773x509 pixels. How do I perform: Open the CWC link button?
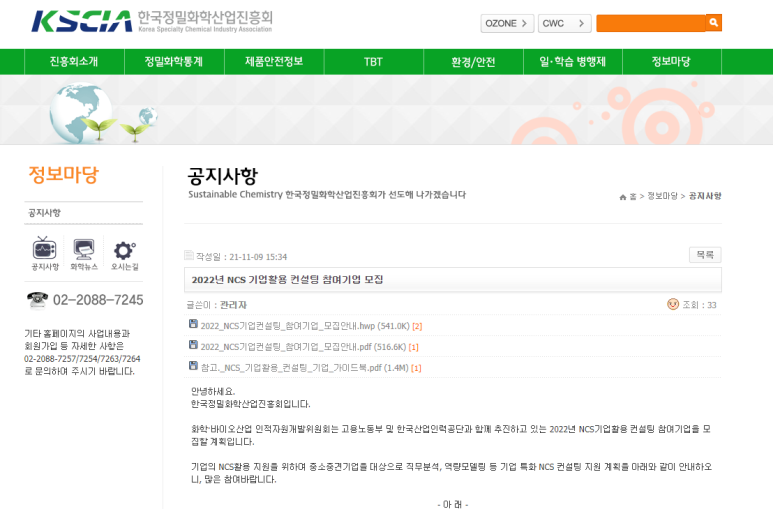(x=564, y=23)
